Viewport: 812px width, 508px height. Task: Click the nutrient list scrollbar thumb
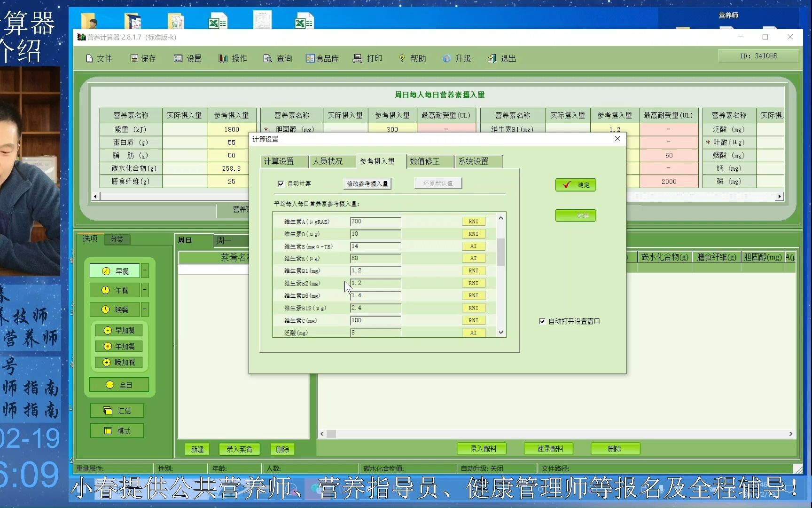(501, 252)
